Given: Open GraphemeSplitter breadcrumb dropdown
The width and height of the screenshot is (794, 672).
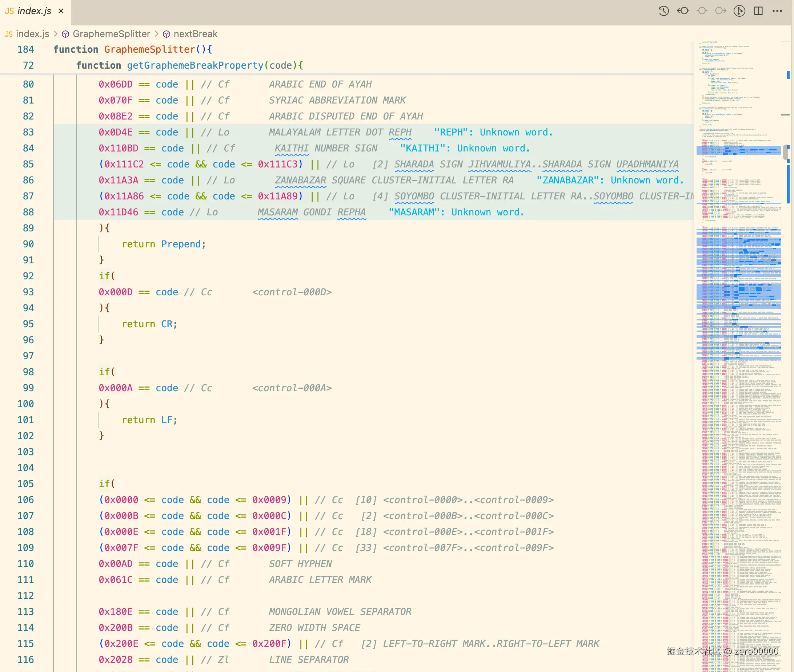Looking at the screenshot, I should click(x=111, y=34).
